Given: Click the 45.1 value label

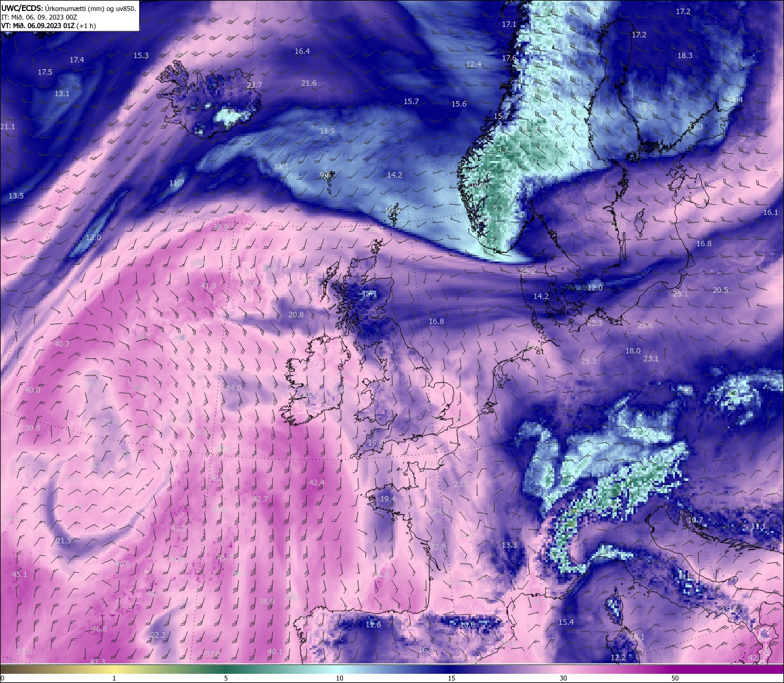Looking at the screenshot, I should [x=20, y=575].
